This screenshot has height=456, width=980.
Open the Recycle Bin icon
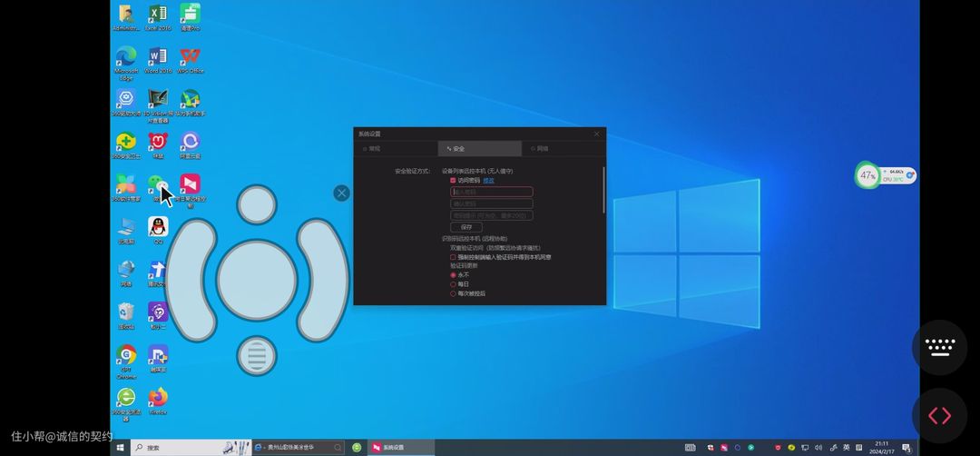pyautogui.click(x=126, y=312)
